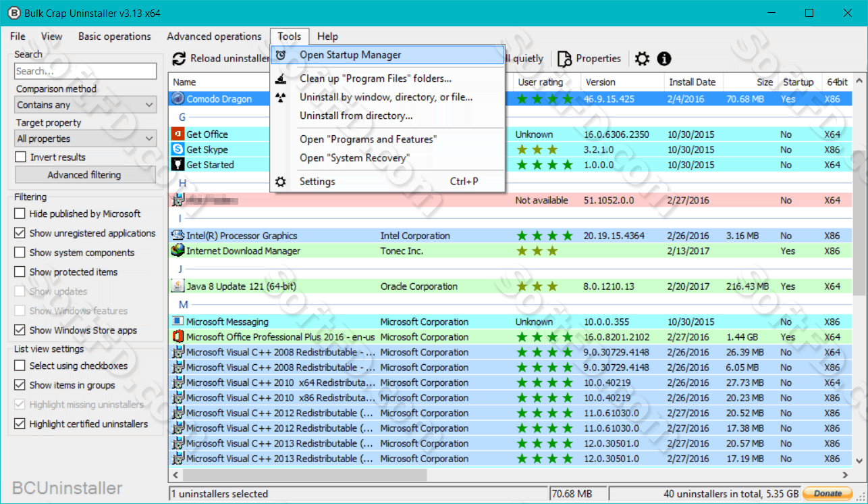Open the Comparison method dropdown
This screenshot has height=504, width=868.
click(86, 105)
